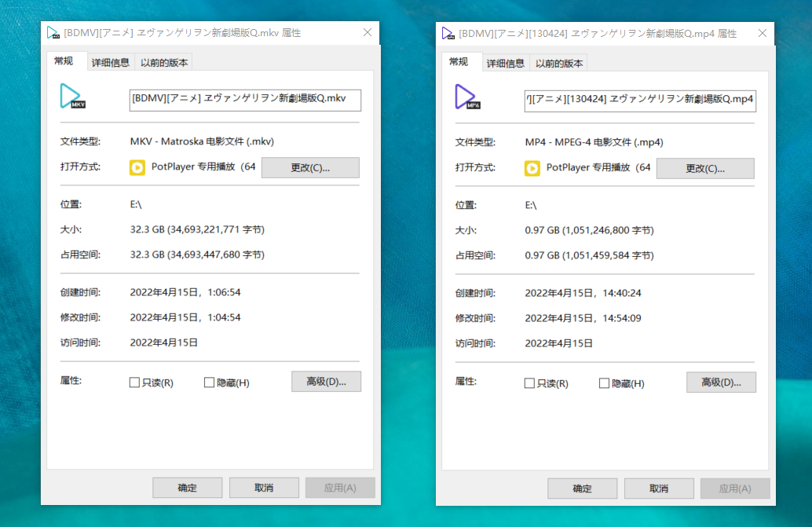The height and width of the screenshot is (527, 812).
Task: Enable 只读 checkbox in MKV properties
Action: (135, 382)
